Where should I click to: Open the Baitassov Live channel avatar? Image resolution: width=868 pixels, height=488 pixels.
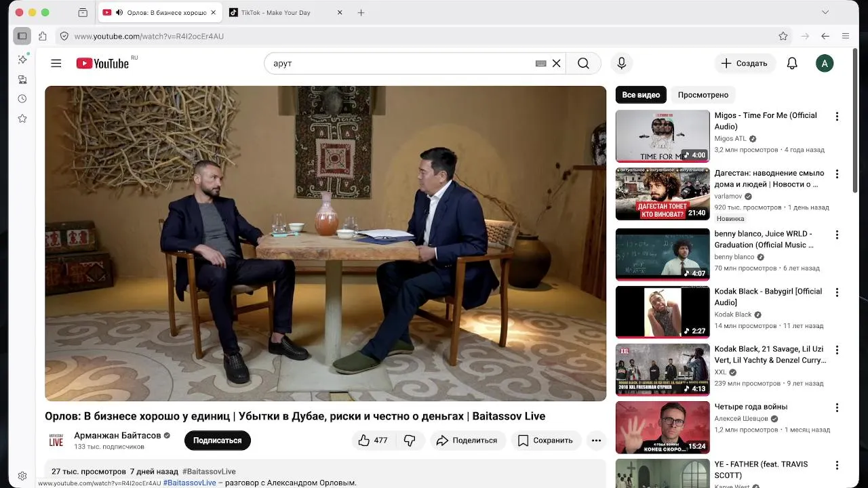tap(56, 441)
